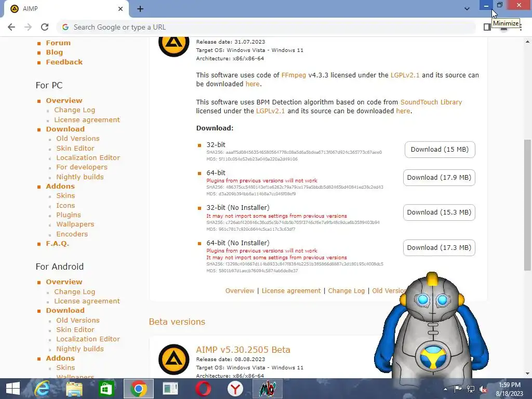Close the AIMP browser tab

tap(121, 9)
